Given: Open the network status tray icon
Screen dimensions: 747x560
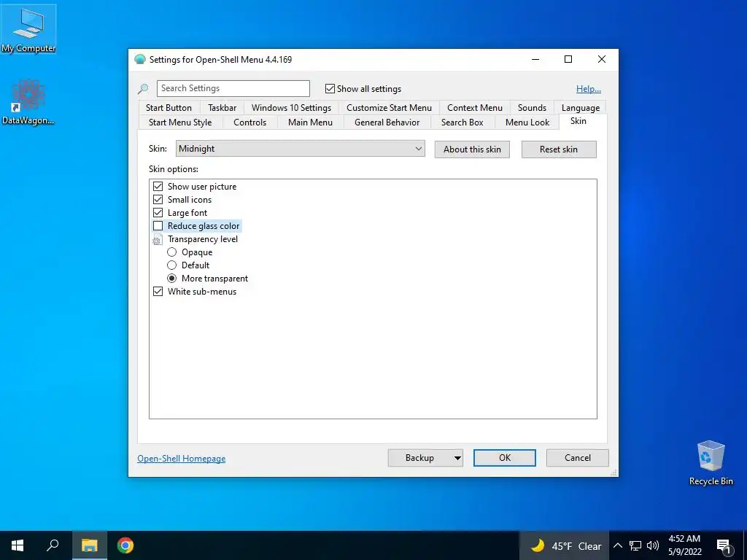Looking at the screenshot, I should click(635, 545).
